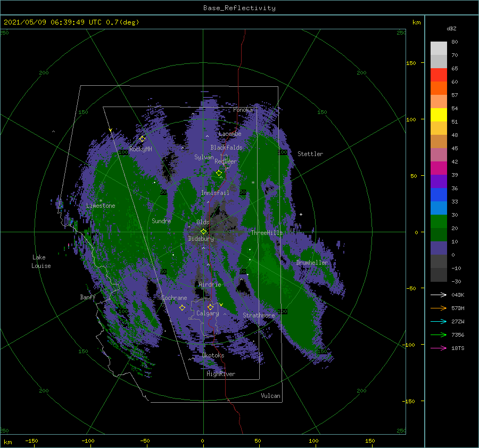Click the 0 tick on bottom axis
The width and height of the screenshot is (479, 448).
pos(203,441)
